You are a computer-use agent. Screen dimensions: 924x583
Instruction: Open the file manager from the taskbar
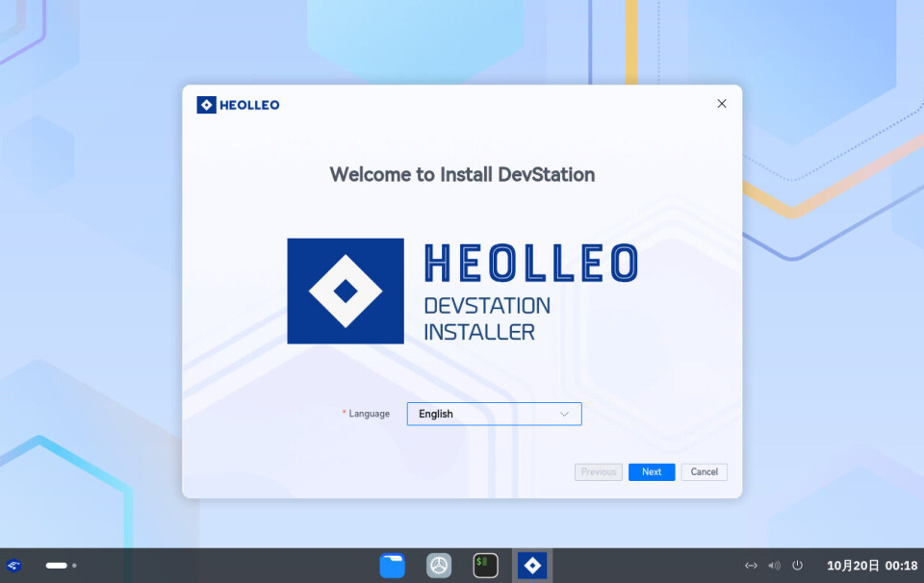[x=392, y=566]
